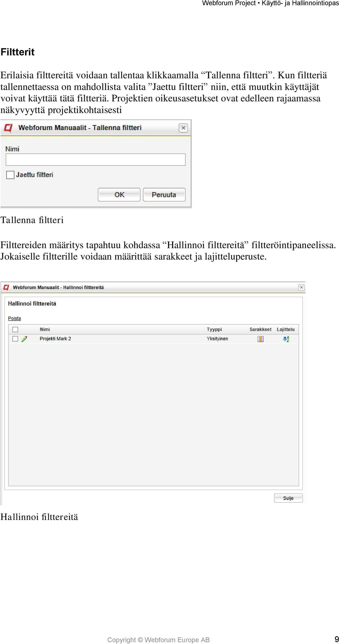Edit Projekti Mark 2 with pencil icon
The height and width of the screenshot is (644, 339).
tap(24, 339)
